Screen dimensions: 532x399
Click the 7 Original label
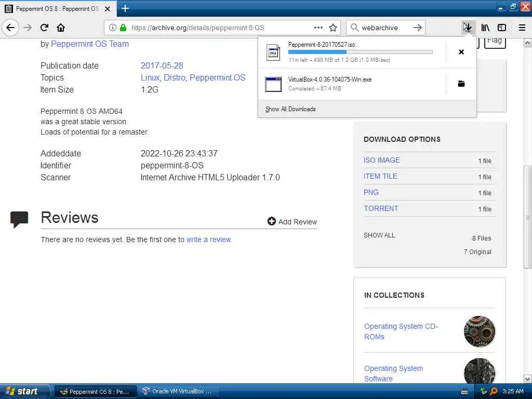click(x=477, y=252)
